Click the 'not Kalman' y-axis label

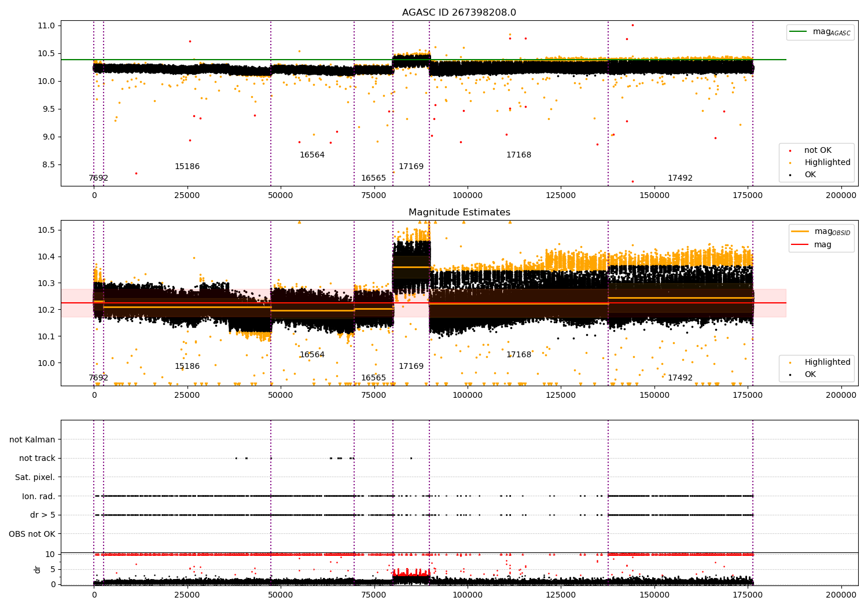click(32, 440)
